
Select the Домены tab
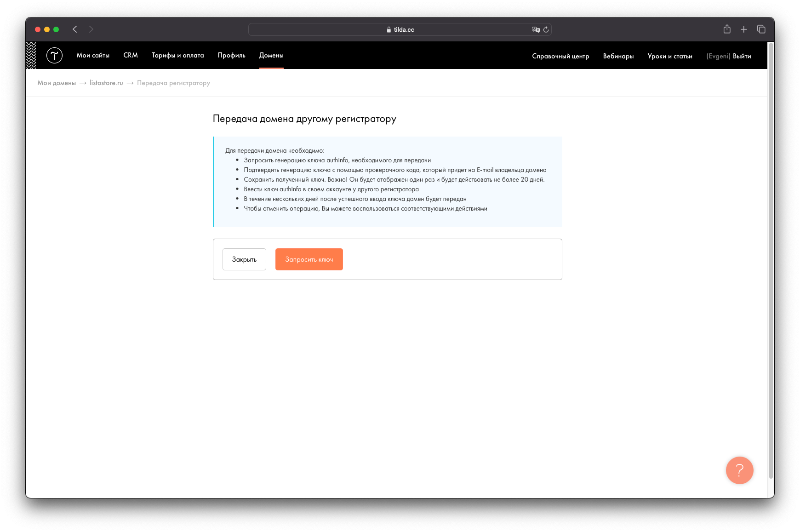pos(271,55)
